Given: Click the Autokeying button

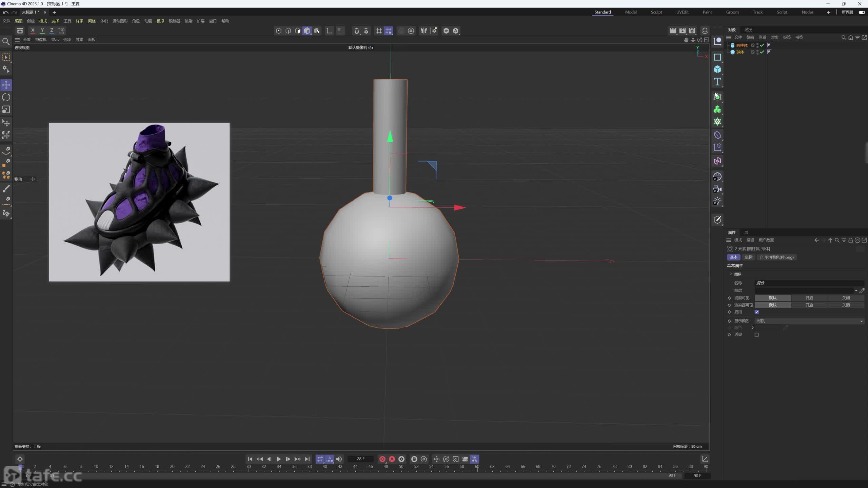Looking at the screenshot, I should tap(392, 459).
